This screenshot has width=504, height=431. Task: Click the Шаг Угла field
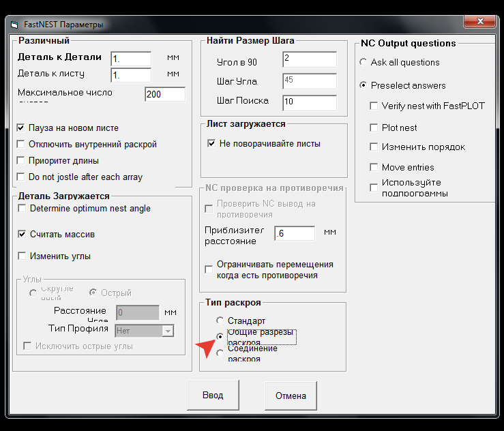coord(310,81)
